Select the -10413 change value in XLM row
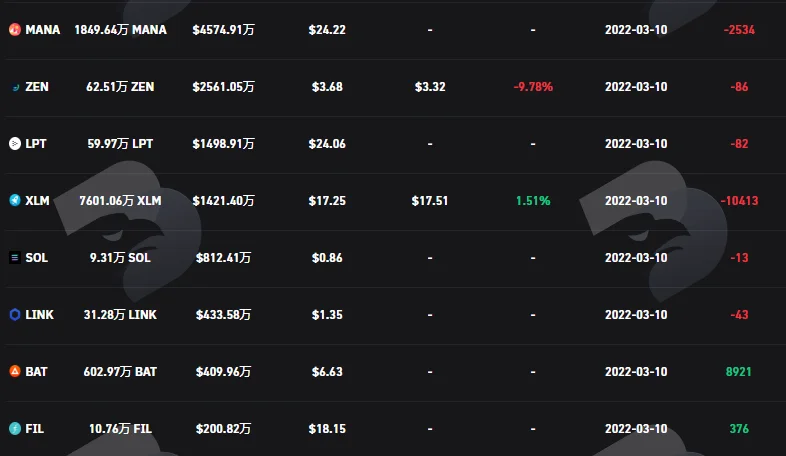 (739, 200)
